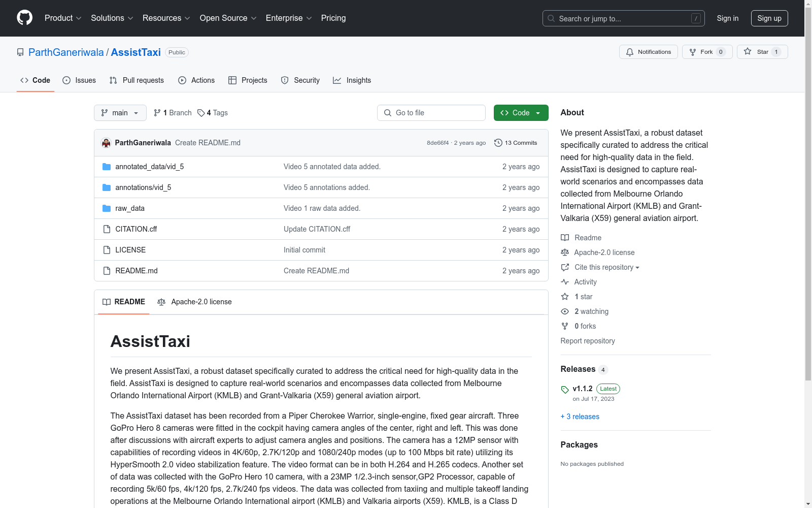Open the LICENSE file
Image resolution: width=812 pixels, height=508 pixels.
[x=130, y=250]
